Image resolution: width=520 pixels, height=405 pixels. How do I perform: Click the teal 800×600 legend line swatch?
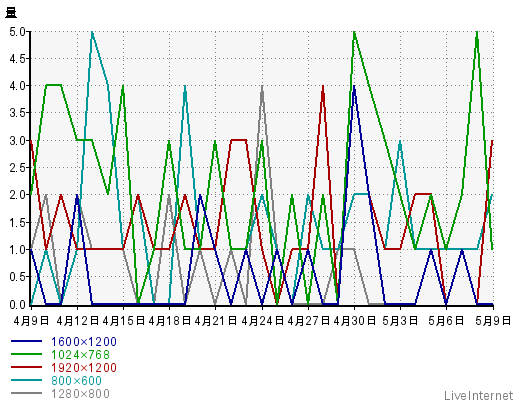27,380
